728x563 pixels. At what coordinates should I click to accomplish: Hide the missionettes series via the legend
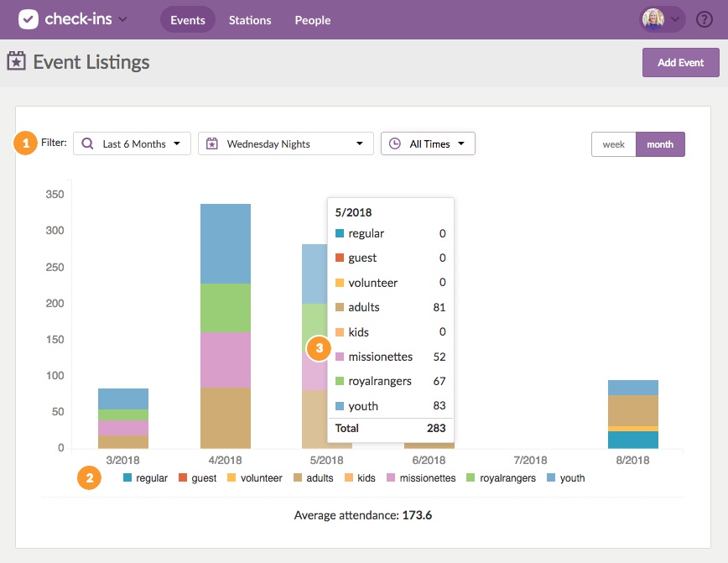[x=422, y=477]
